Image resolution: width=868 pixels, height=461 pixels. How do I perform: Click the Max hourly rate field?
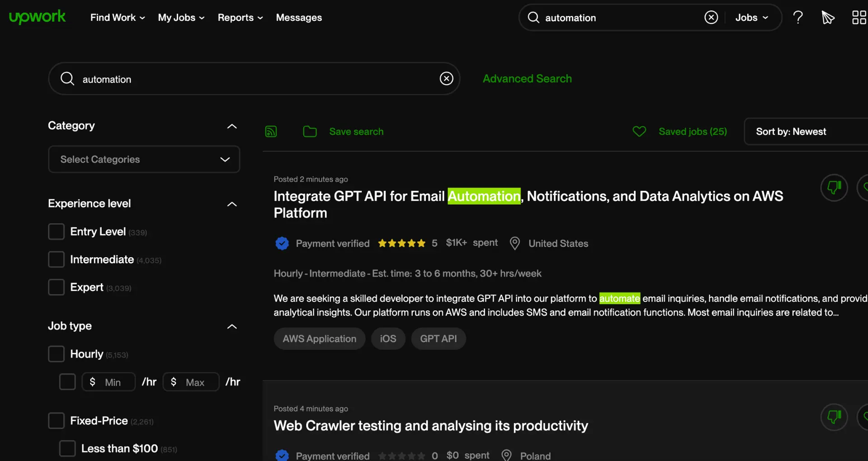pyautogui.click(x=191, y=382)
